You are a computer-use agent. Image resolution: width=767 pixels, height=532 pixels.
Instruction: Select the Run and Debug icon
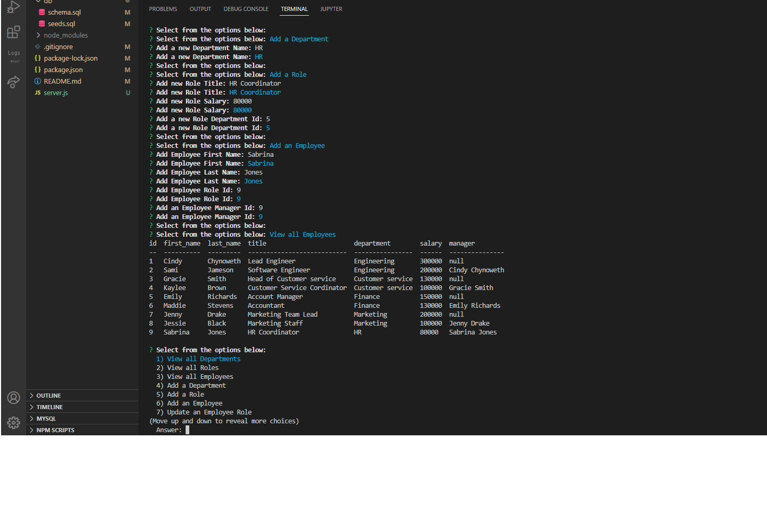(x=13, y=7)
